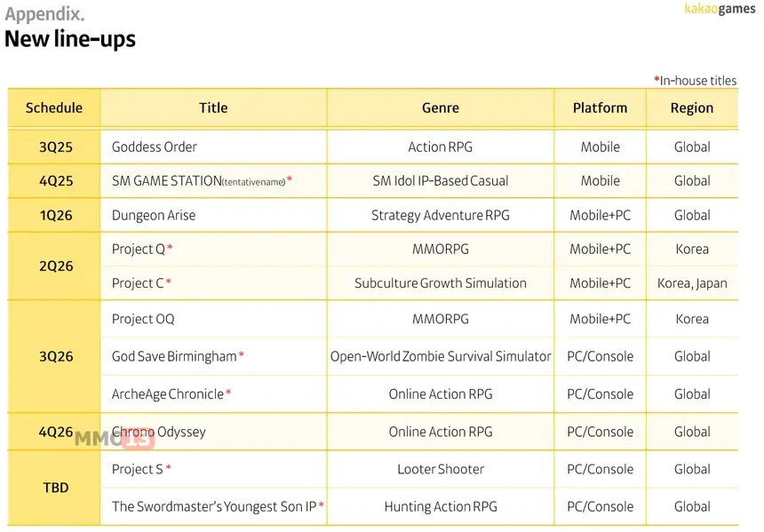Click the "Chrono Odyssey" title
The image size is (764, 532).
(159, 432)
